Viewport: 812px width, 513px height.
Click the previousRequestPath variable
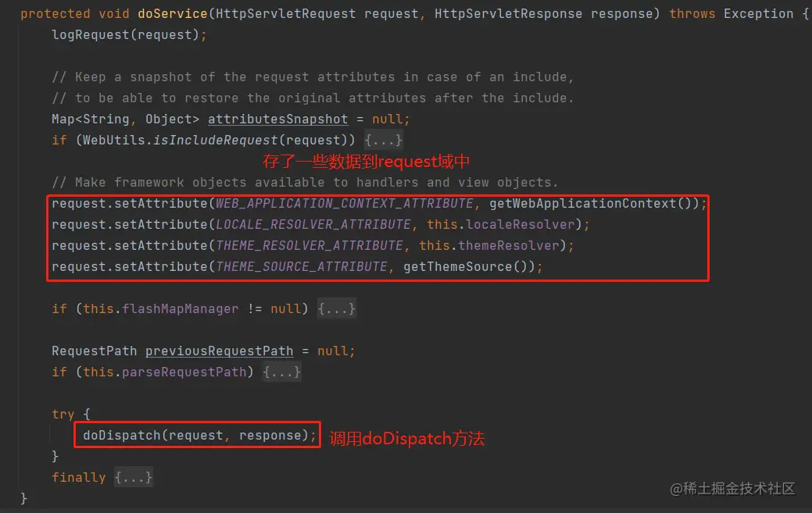pos(220,351)
